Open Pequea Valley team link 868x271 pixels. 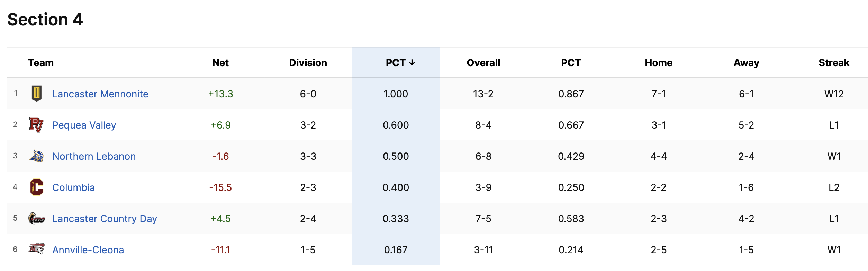coord(84,125)
